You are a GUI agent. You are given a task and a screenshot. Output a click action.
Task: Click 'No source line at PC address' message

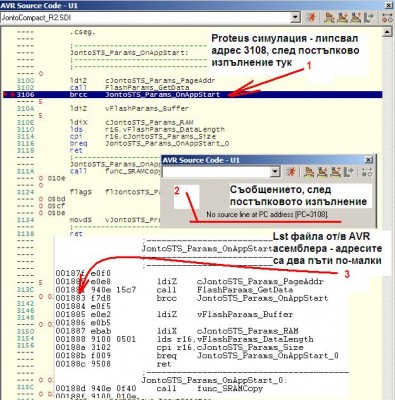pos(267,214)
